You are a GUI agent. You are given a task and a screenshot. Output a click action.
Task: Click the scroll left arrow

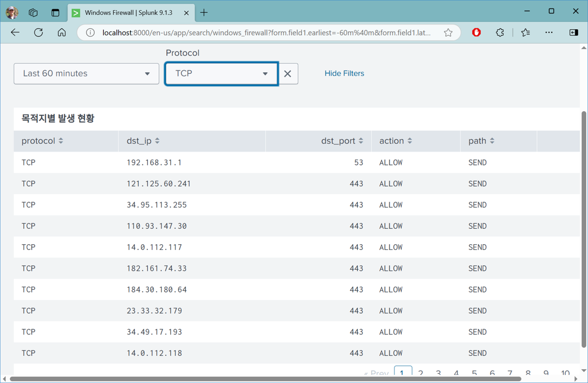[4, 379]
